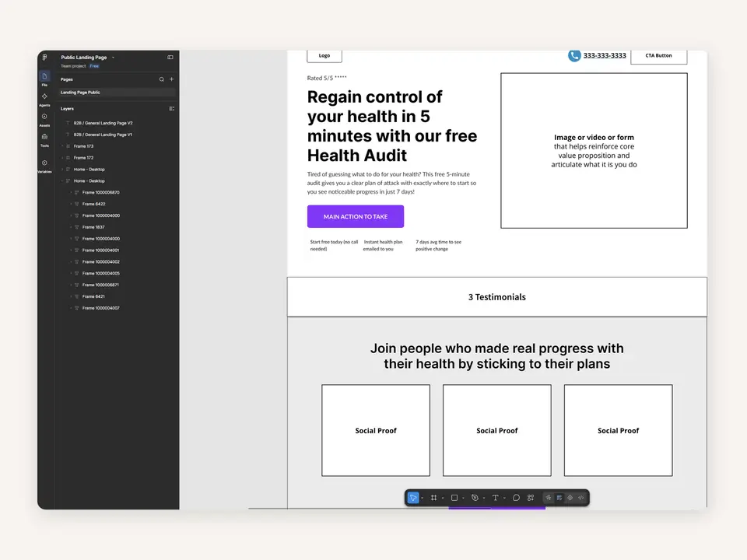The image size is (747, 560).
Task: Open the Text tool dropdown arrow
Action: click(x=504, y=498)
